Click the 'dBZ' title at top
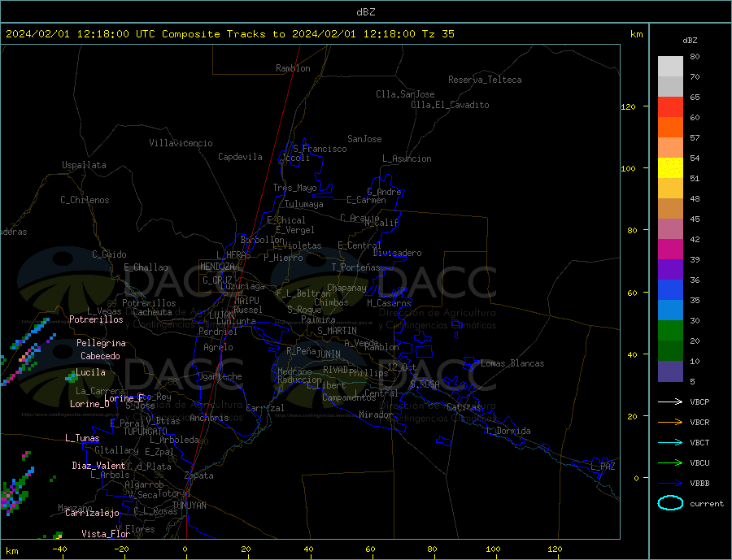Image resolution: width=732 pixels, height=560 pixels. (365, 12)
